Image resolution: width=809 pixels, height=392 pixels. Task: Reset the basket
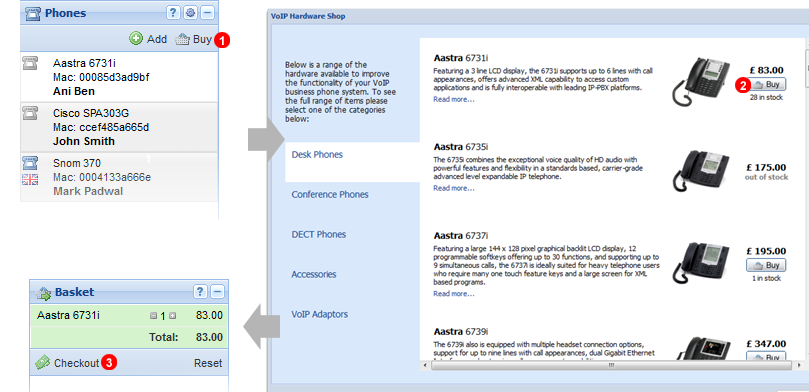point(208,363)
